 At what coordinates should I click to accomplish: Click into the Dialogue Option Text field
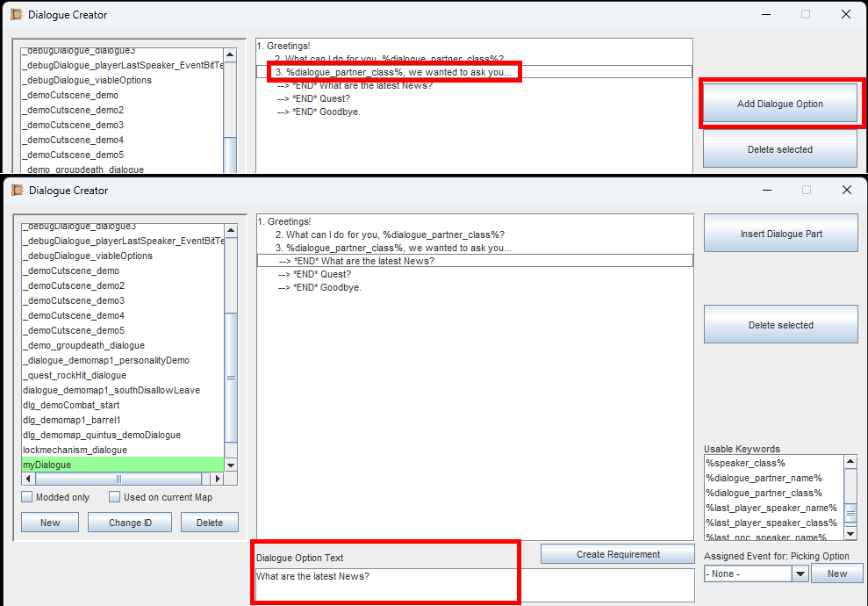click(474, 584)
